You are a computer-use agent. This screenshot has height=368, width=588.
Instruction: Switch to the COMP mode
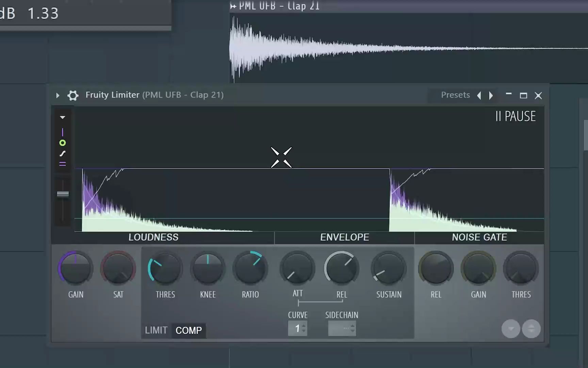[x=189, y=330]
